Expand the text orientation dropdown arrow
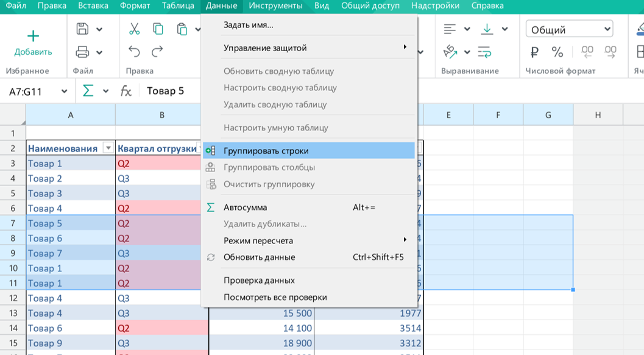 pos(467,52)
